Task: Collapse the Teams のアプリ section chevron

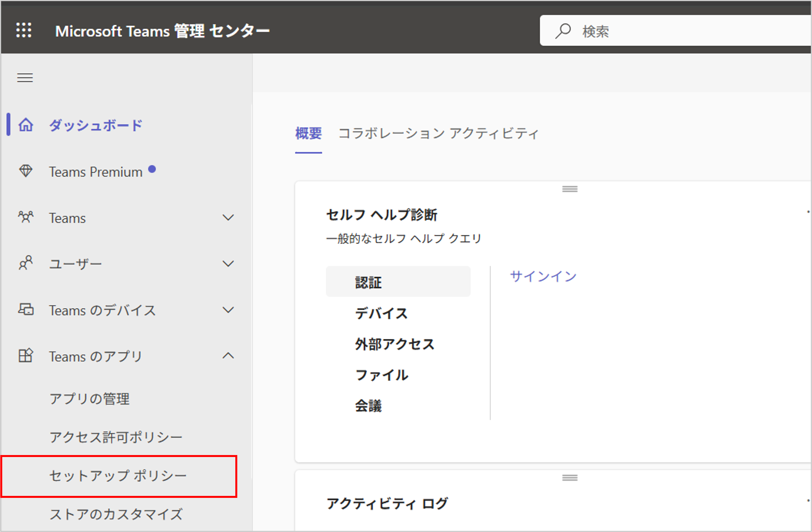Action: [228, 356]
